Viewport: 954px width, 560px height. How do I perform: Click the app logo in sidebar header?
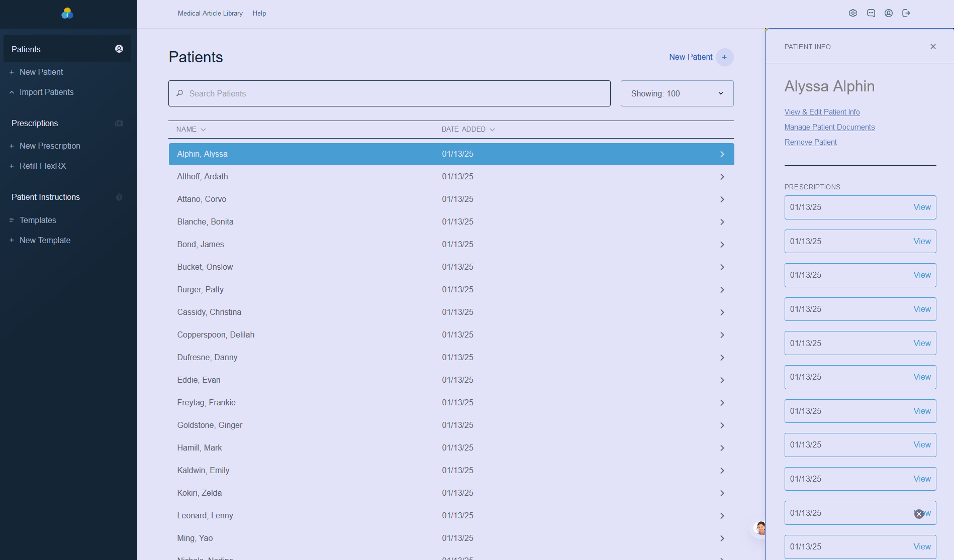point(67,13)
